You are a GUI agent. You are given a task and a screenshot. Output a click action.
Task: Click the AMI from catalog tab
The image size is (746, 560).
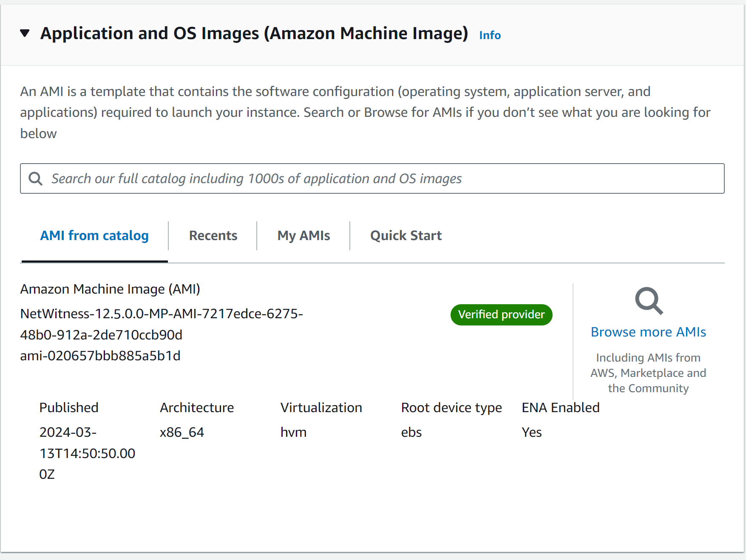coord(94,235)
